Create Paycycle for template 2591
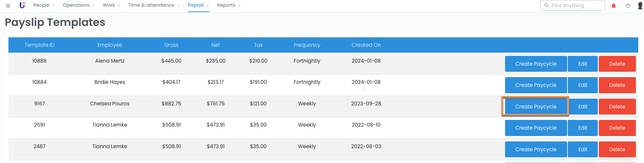Screen dimensions: 644x163 coord(536,128)
